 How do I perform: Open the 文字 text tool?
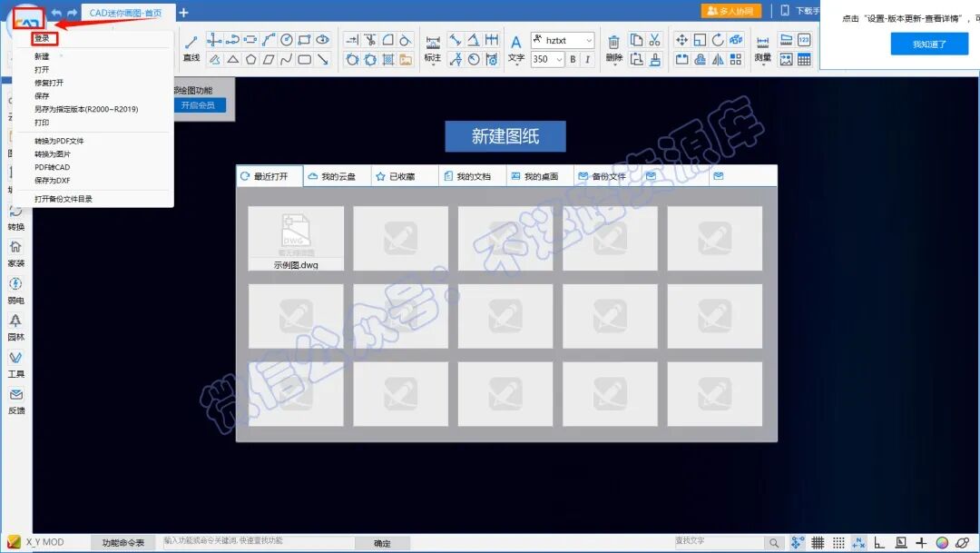pos(515,48)
